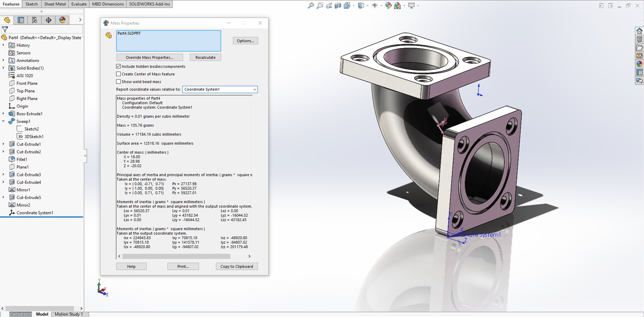644x317 pixels.
Task: Click the Apply Scene icon
Action: pos(397,5)
